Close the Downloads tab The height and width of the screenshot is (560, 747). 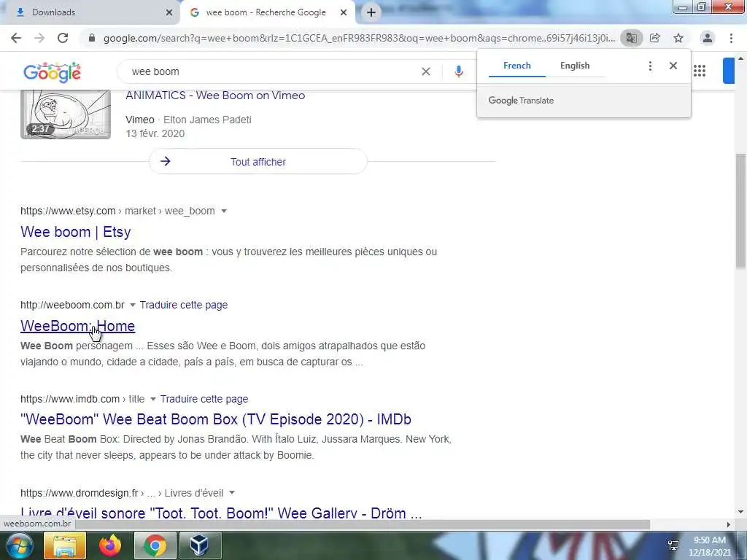(169, 12)
